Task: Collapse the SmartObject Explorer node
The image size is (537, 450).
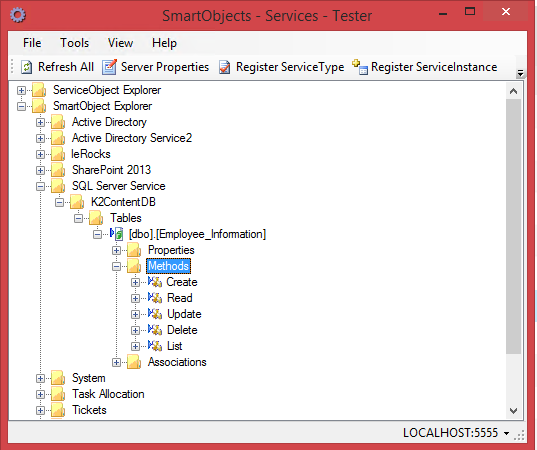Action: pyautogui.click(x=21, y=107)
